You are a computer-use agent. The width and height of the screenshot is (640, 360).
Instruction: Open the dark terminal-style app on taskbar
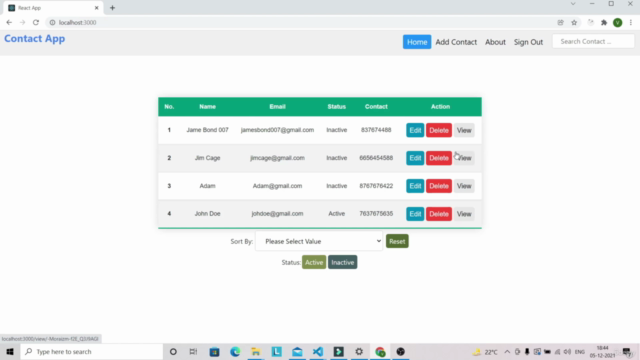pos(338,351)
